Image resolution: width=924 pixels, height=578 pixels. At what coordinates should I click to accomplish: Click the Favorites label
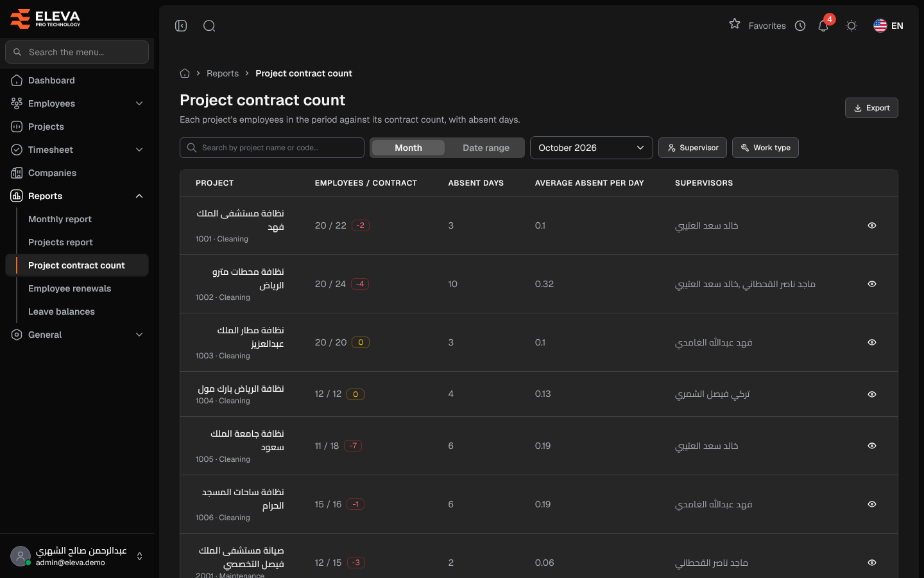(x=767, y=26)
